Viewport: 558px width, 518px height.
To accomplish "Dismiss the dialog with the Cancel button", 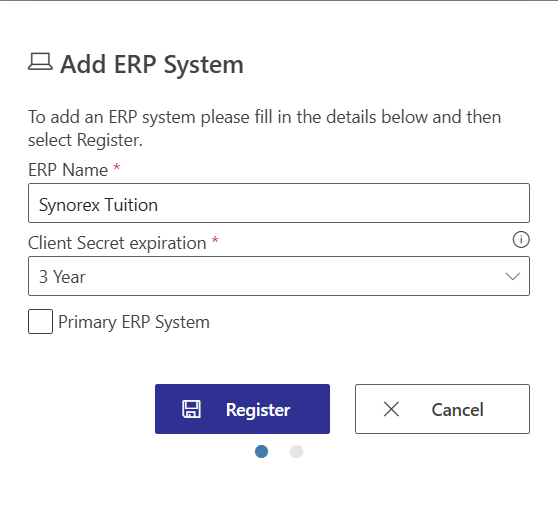I will coord(442,409).
